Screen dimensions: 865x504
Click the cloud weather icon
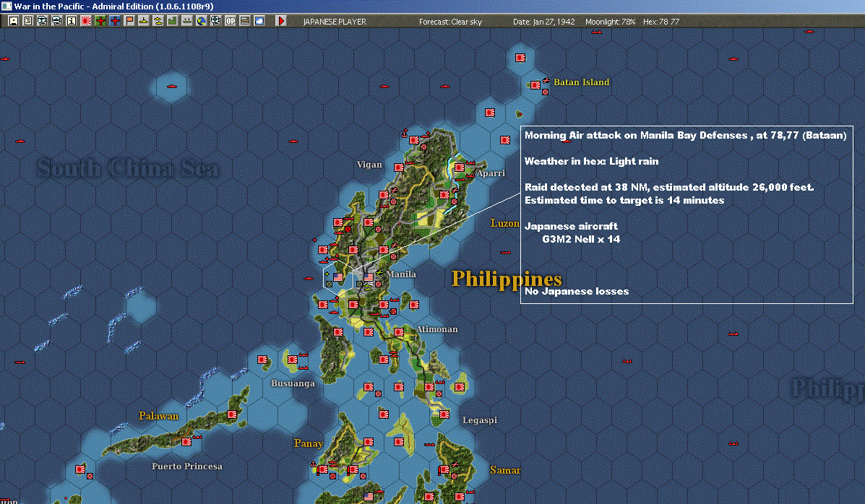(x=259, y=21)
